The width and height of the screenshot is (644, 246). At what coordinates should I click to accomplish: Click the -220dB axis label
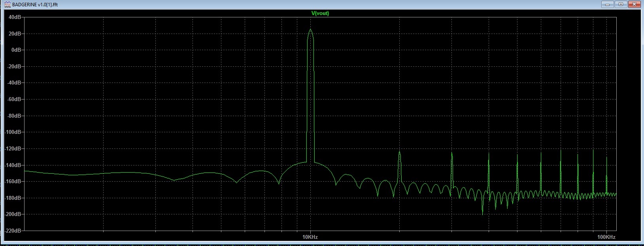13,231
